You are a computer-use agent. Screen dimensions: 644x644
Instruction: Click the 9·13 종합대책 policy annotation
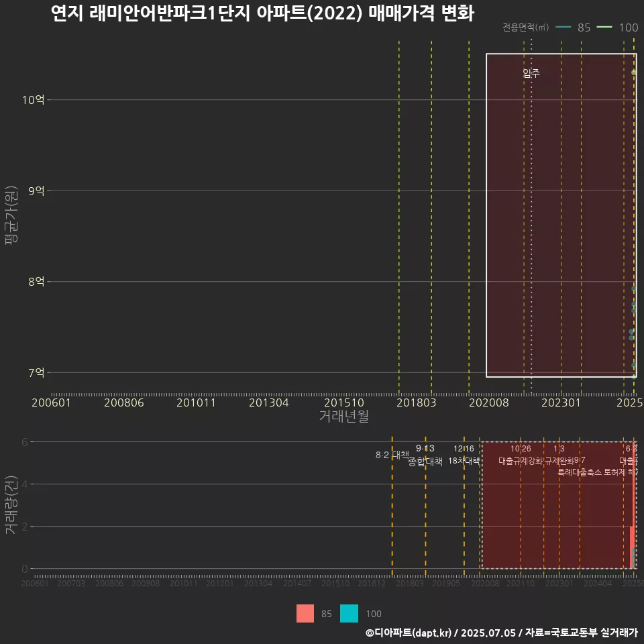point(425,455)
